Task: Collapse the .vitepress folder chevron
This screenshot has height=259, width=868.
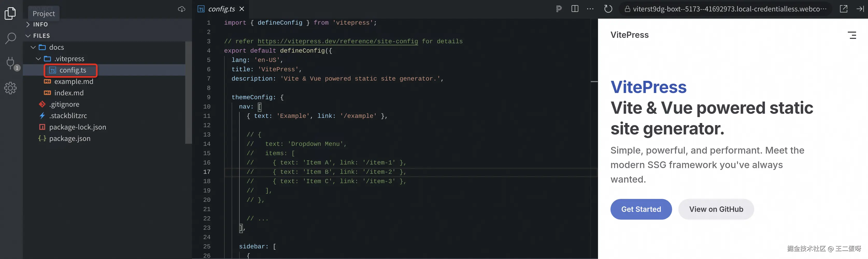Action: click(x=38, y=59)
